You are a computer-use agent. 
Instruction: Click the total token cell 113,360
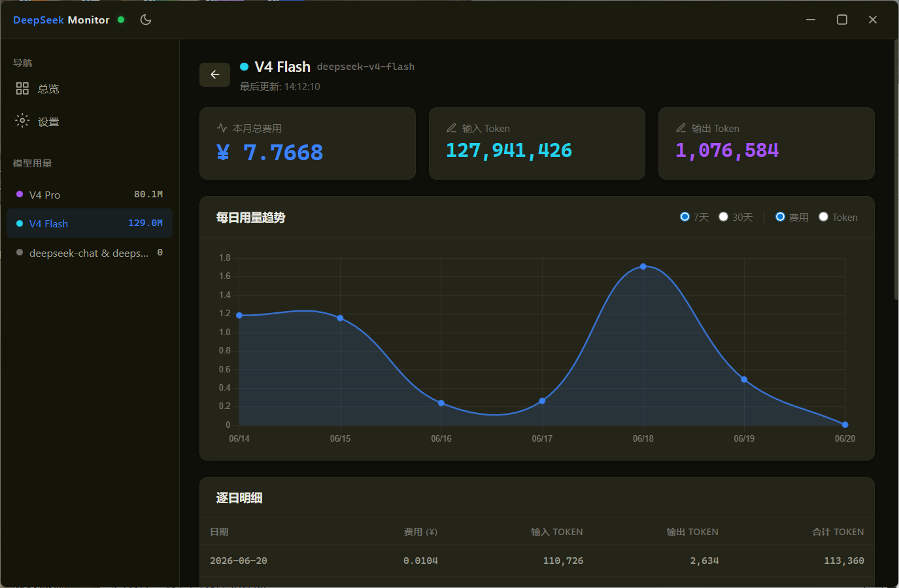click(x=844, y=561)
